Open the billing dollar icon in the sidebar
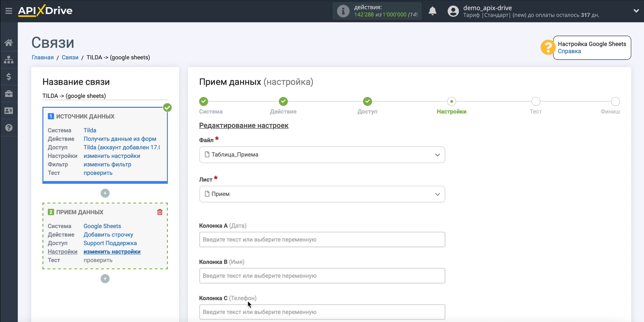Viewport: 644px width, 322px height. (x=9, y=77)
